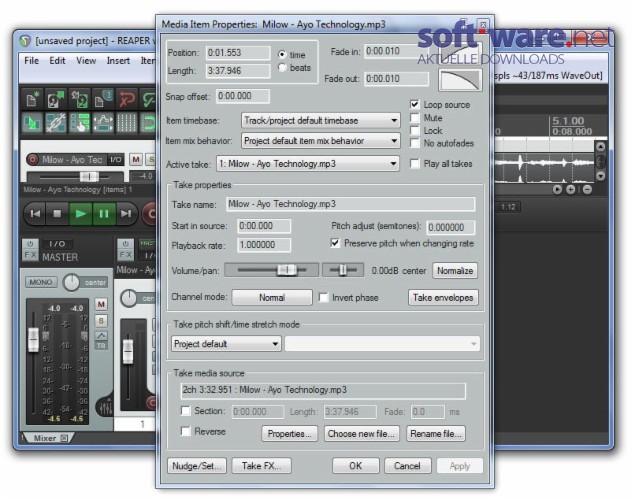Click the Choose new file... button
Screen dimensions: 635x500
coord(361,434)
